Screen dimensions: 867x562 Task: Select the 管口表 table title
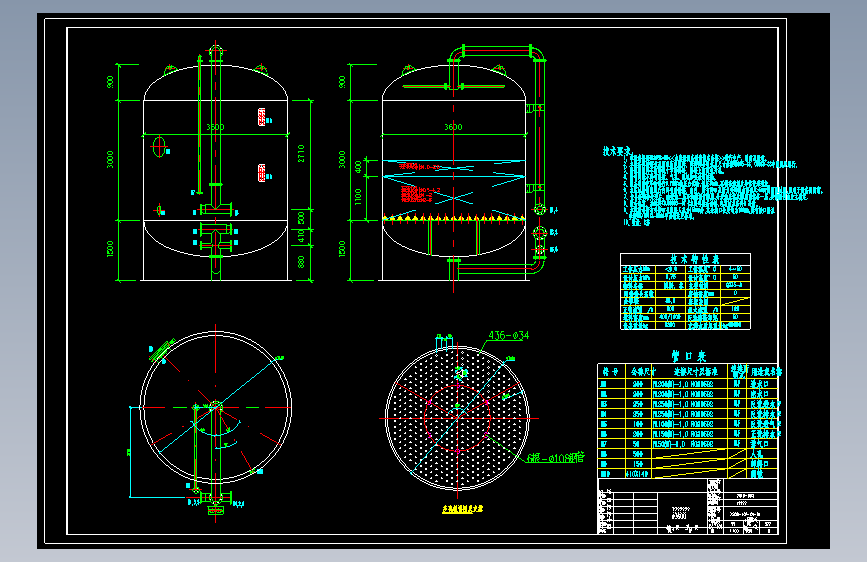688,356
